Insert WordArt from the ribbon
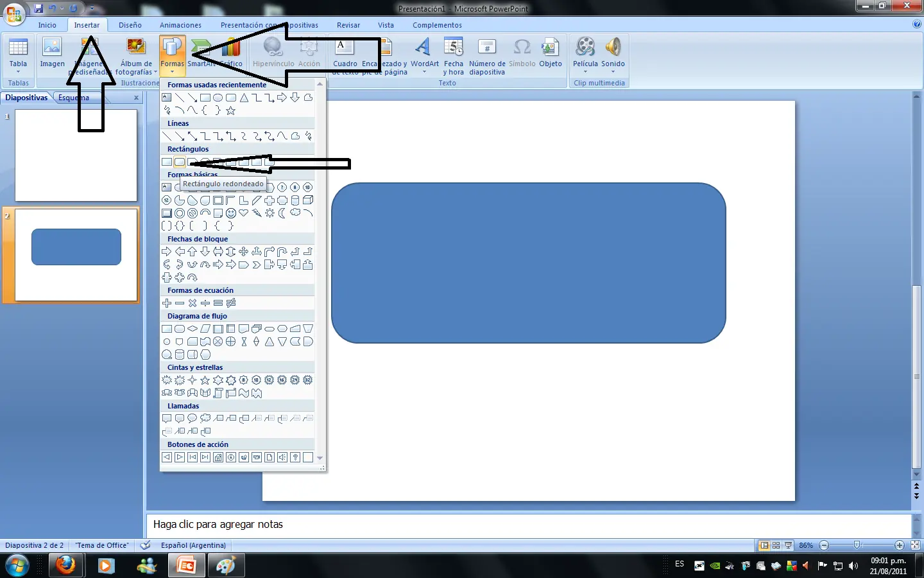The width and height of the screenshot is (924, 578). pos(424,55)
